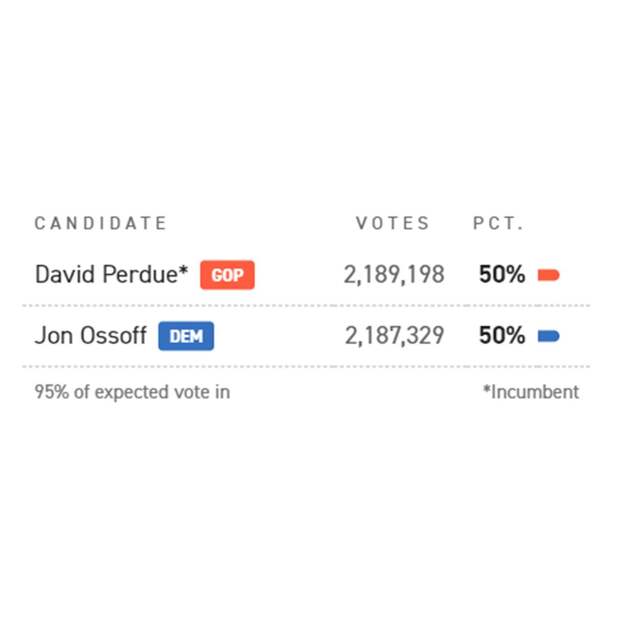
Task: Click Perdue's 50% percentage value
Action: tap(502, 274)
